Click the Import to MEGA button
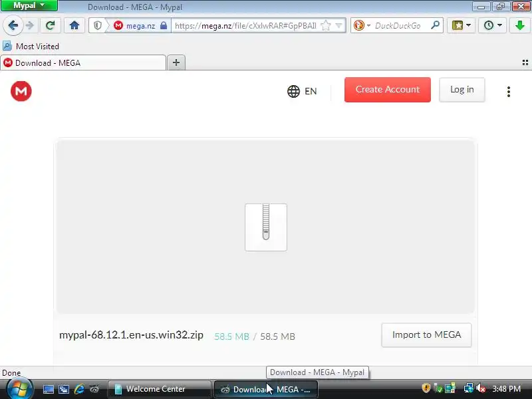532x399 pixels. pos(426,335)
